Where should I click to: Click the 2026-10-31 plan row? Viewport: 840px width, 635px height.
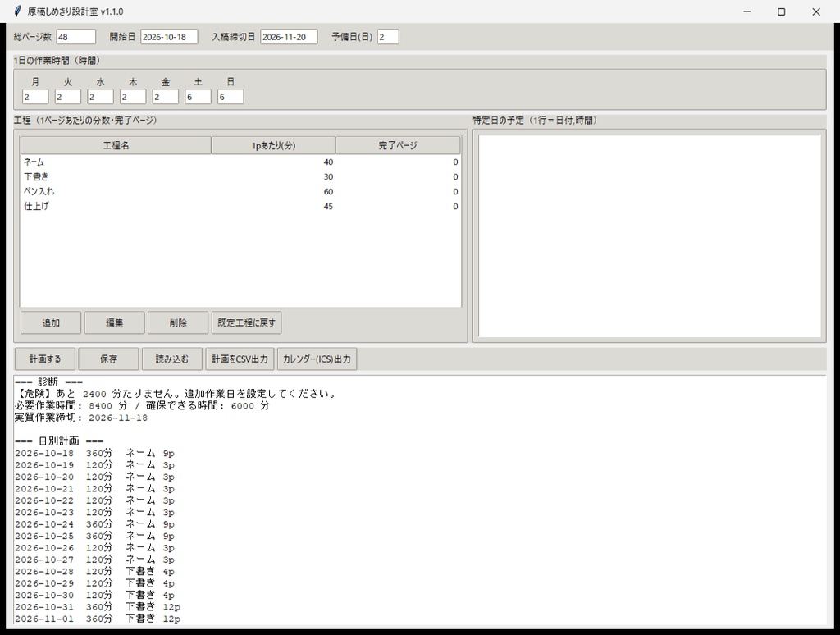click(98, 606)
